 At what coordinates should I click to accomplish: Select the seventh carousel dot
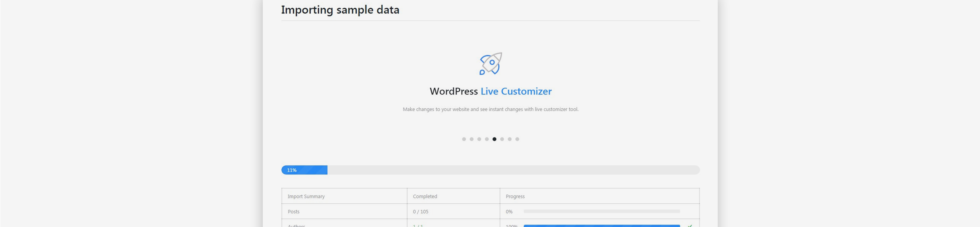[x=509, y=139]
